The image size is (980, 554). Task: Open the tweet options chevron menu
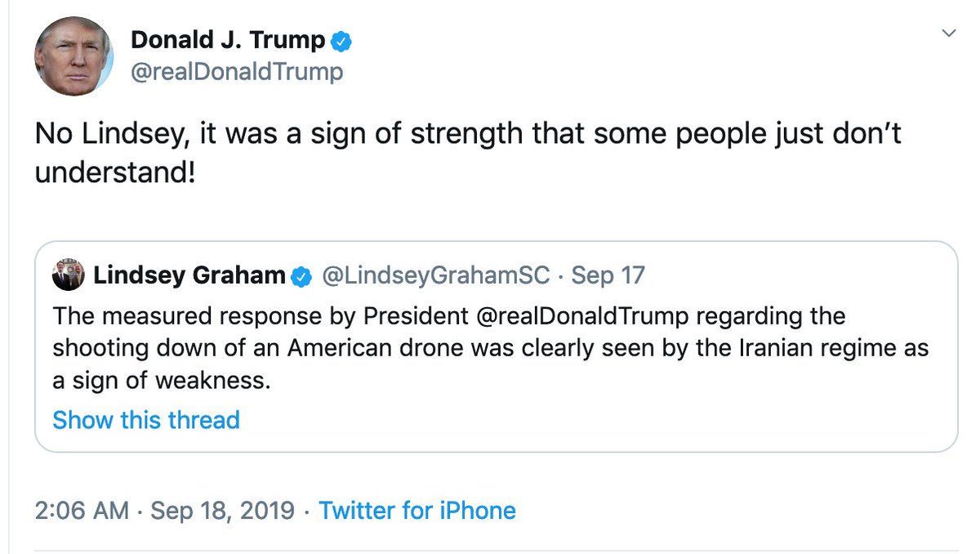click(x=948, y=34)
